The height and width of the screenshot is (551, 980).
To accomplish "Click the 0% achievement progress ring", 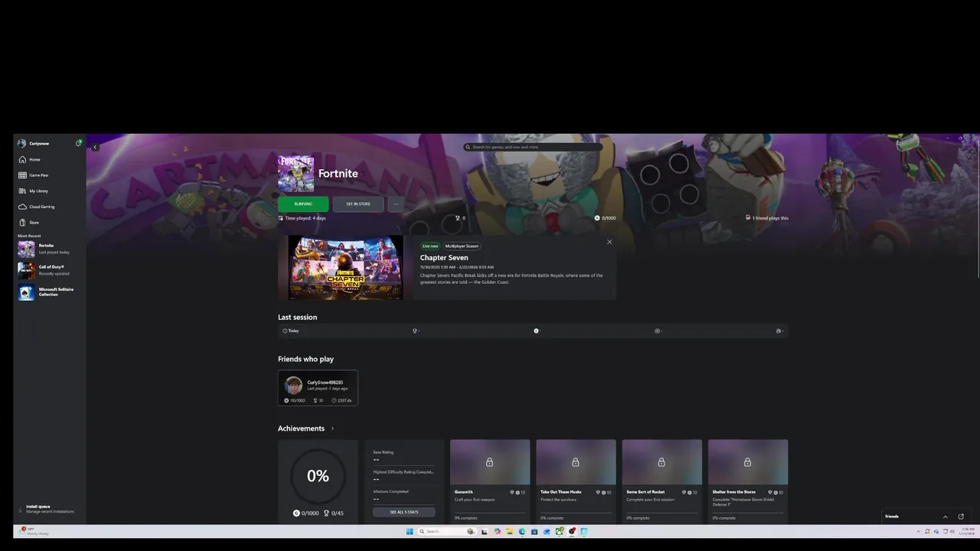I will [318, 476].
